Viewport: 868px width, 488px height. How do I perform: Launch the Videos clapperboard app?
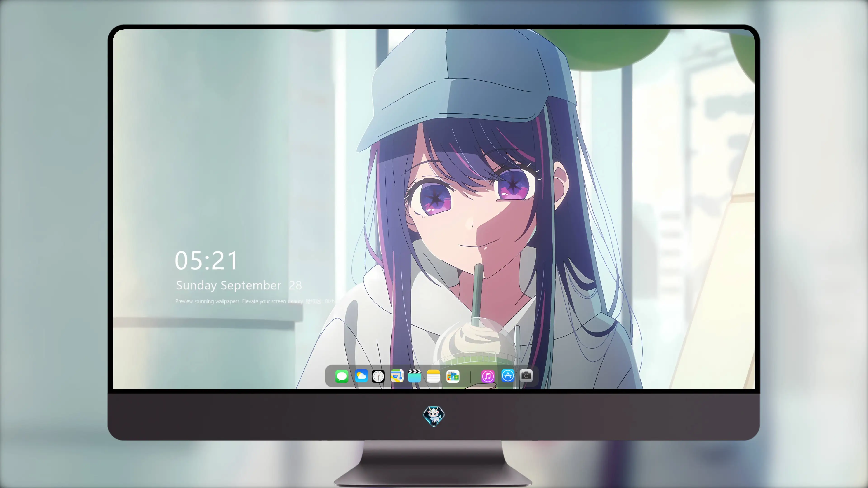pos(415,376)
